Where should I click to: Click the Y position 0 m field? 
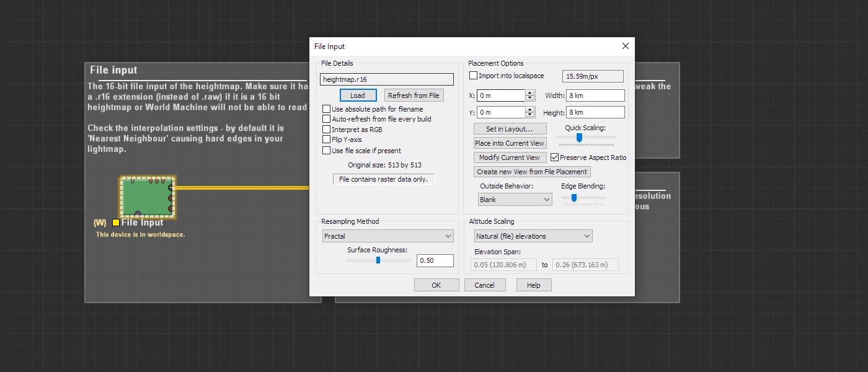tap(502, 112)
